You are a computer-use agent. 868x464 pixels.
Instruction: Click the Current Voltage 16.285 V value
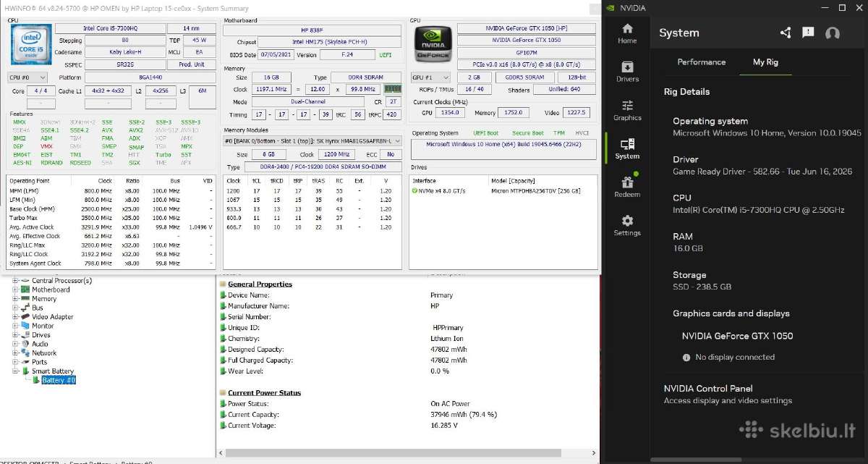coord(444,426)
